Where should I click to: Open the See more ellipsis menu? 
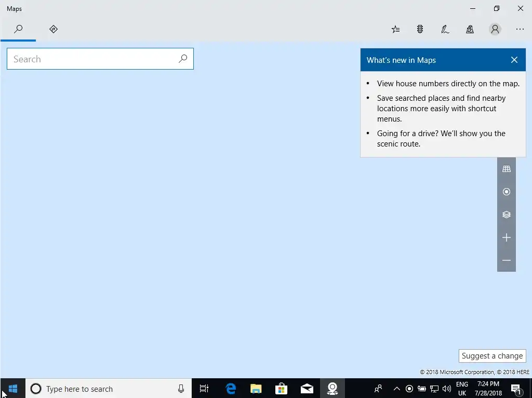point(520,30)
